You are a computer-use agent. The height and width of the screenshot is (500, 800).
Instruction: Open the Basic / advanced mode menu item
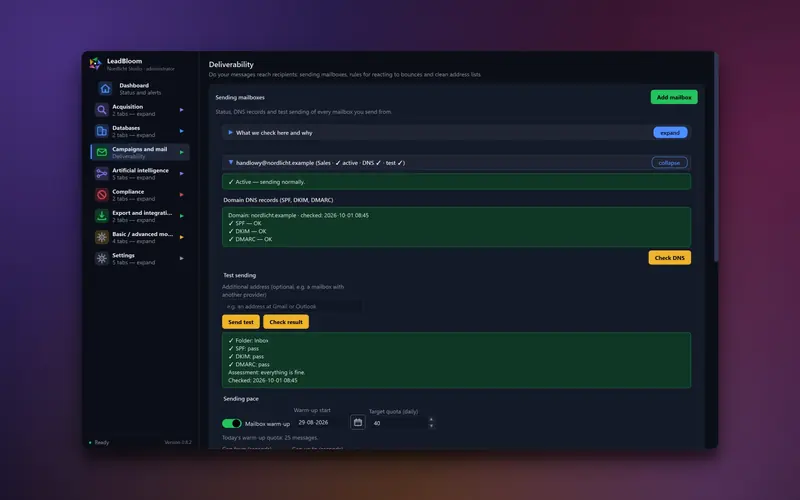point(140,237)
